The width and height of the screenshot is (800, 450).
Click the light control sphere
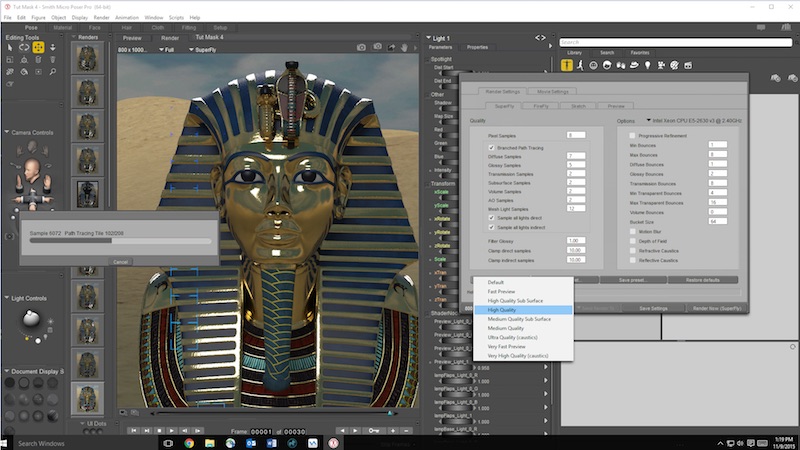(31, 320)
